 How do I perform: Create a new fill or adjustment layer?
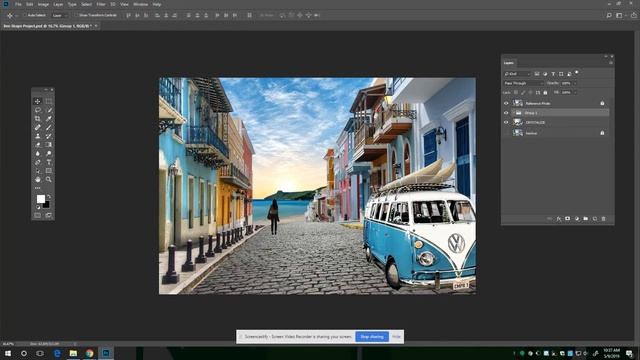(577, 219)
